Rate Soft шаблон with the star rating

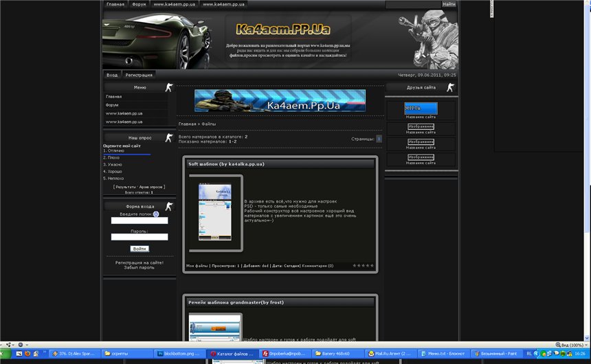(364, 266)
